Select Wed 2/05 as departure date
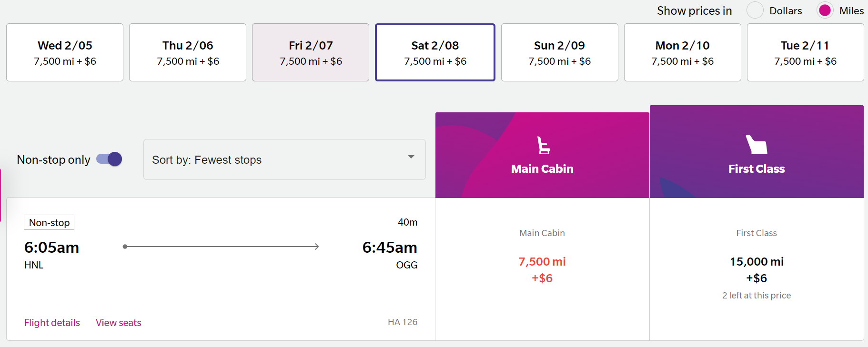The image size is (868, 347). click(64, 52)
